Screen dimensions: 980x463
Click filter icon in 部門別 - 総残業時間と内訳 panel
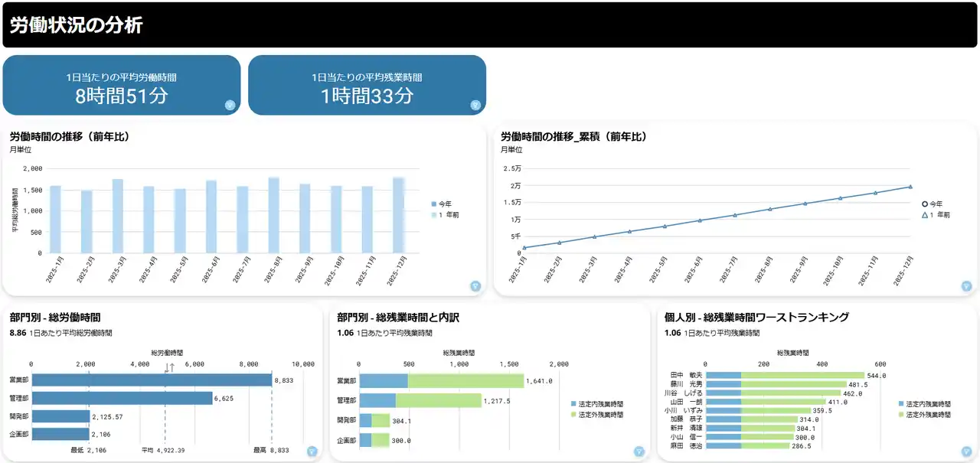point(639,452)
